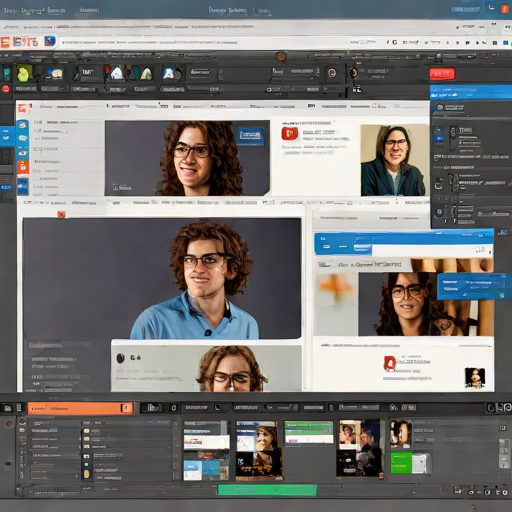The width and height of the screenshot is (512, 512).
Task: Click the blue badge button on top portrait
Action: point(250,135)
